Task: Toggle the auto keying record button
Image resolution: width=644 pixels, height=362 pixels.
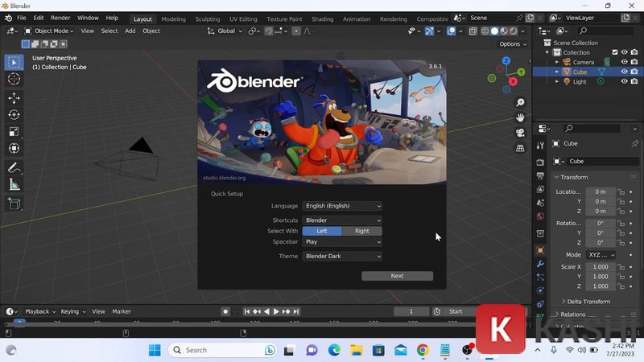Action: click(x=225, y=311)
